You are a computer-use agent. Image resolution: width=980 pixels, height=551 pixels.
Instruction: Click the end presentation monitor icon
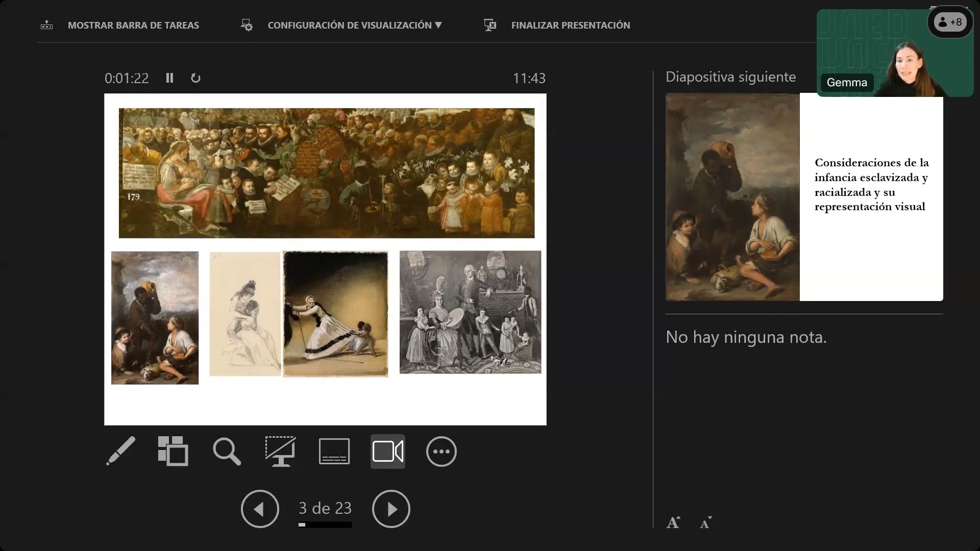tap(490, 25)
